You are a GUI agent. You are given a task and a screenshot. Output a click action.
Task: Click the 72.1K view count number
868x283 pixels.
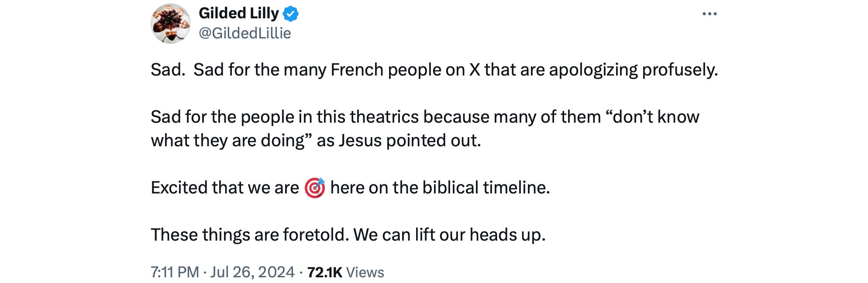[x=324, y=272]
